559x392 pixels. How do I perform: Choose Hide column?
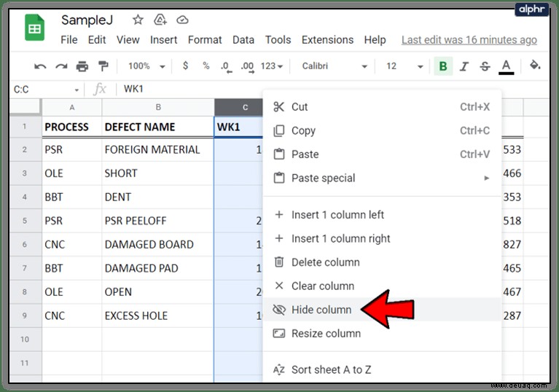tap(381, 310)
